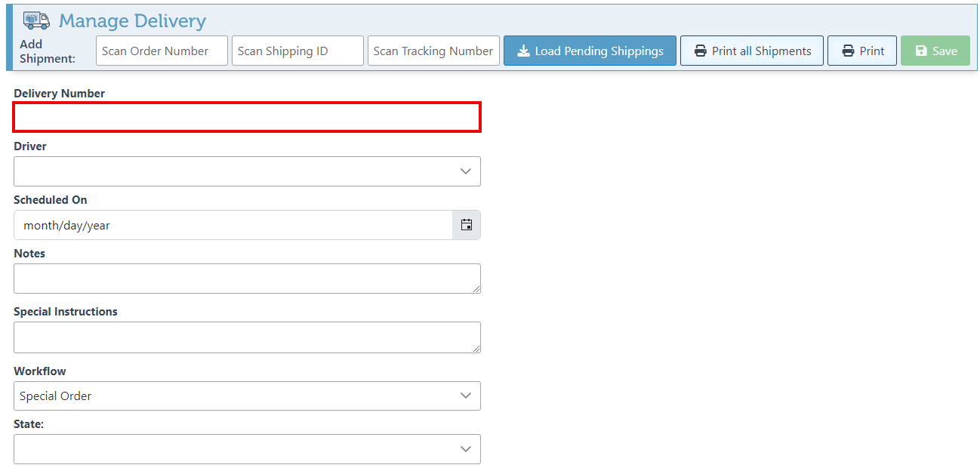Click the Delivery Number input box
Image resolution: width=980 pixels, height=468 pixels.
tap(247, 117)
